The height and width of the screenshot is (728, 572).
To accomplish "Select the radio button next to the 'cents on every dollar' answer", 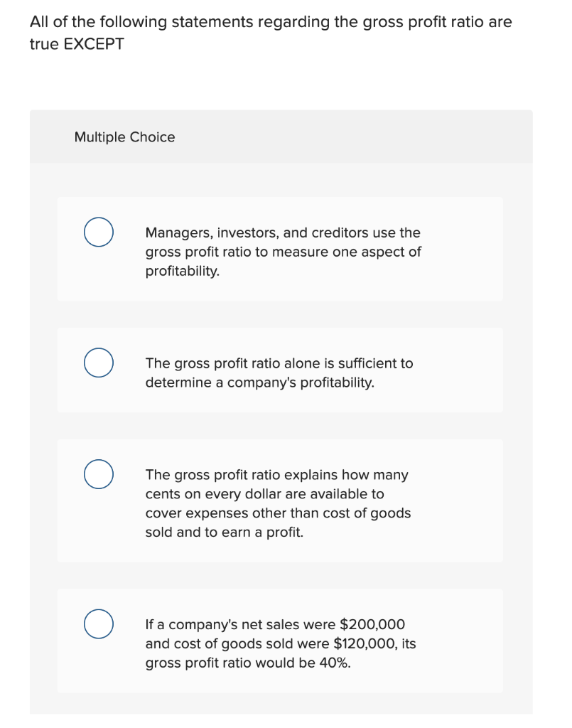I will click(98, 474).
